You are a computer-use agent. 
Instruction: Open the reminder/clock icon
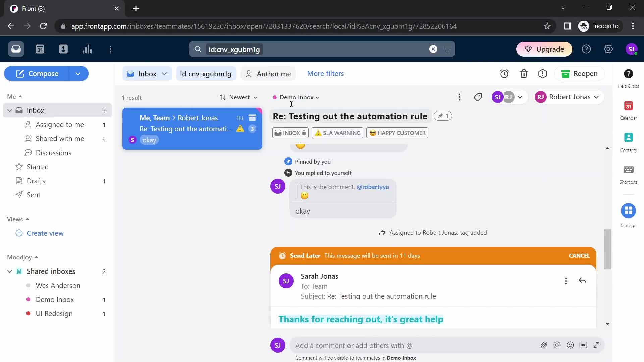[505, 73]
